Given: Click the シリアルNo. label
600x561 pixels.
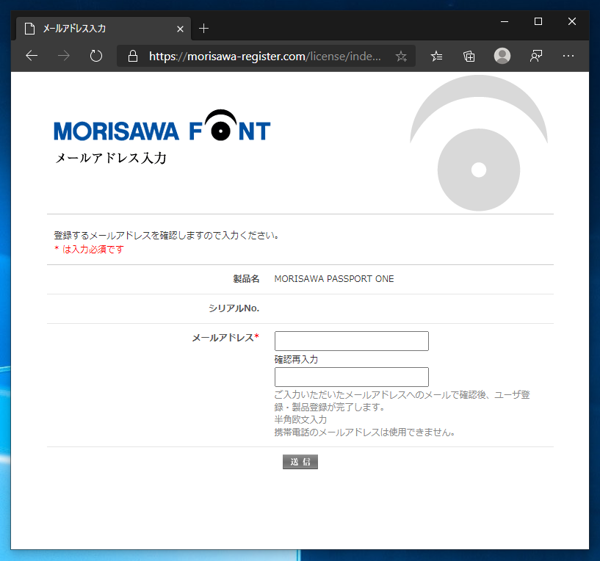Looking at the screenshot, I should 234,308.
